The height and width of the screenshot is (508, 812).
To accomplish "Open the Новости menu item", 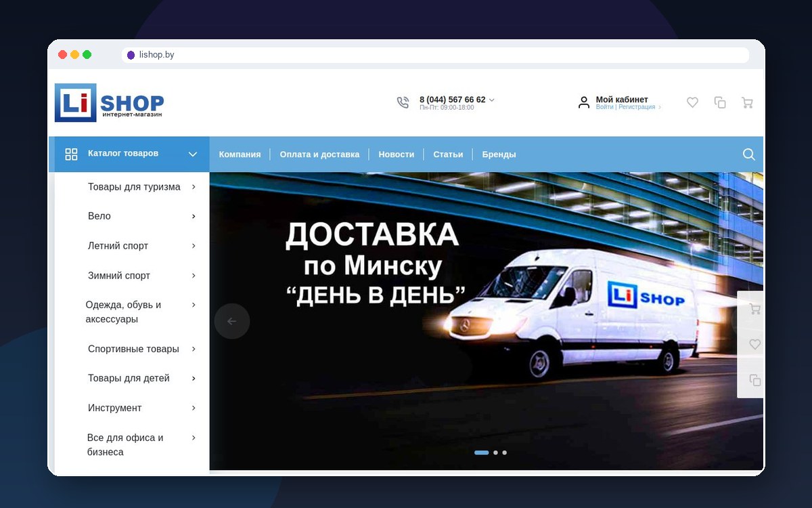I will (x=396, y=154).
